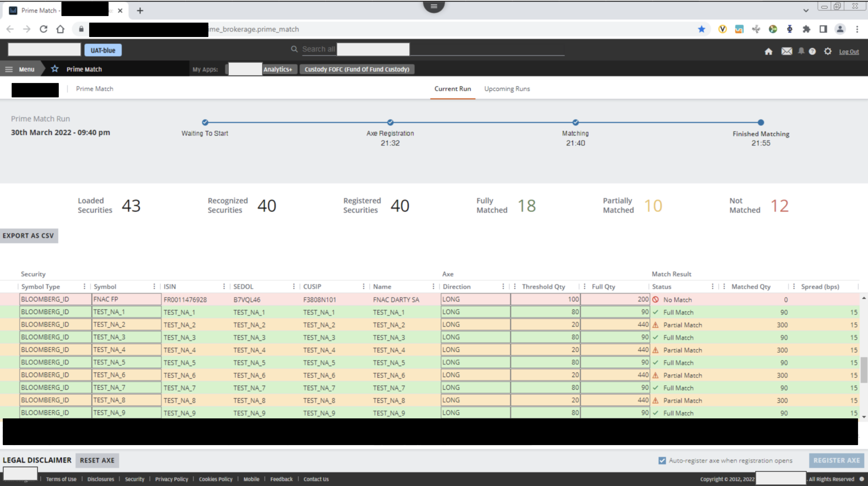Open ISIN column options menu

(224, 286)
